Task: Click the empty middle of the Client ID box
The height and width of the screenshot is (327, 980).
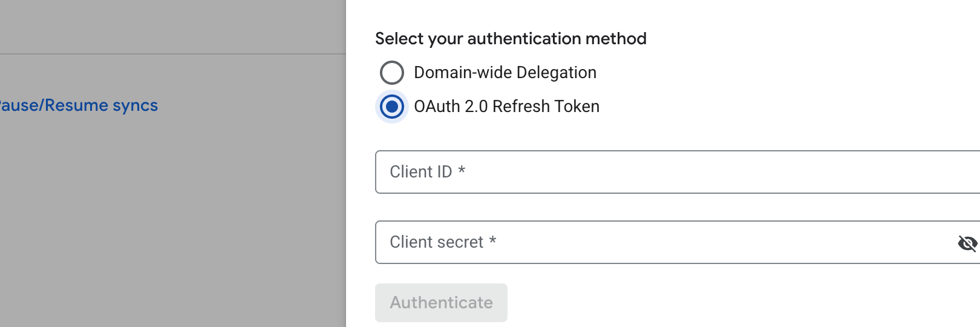Action: tap(678, 172)
